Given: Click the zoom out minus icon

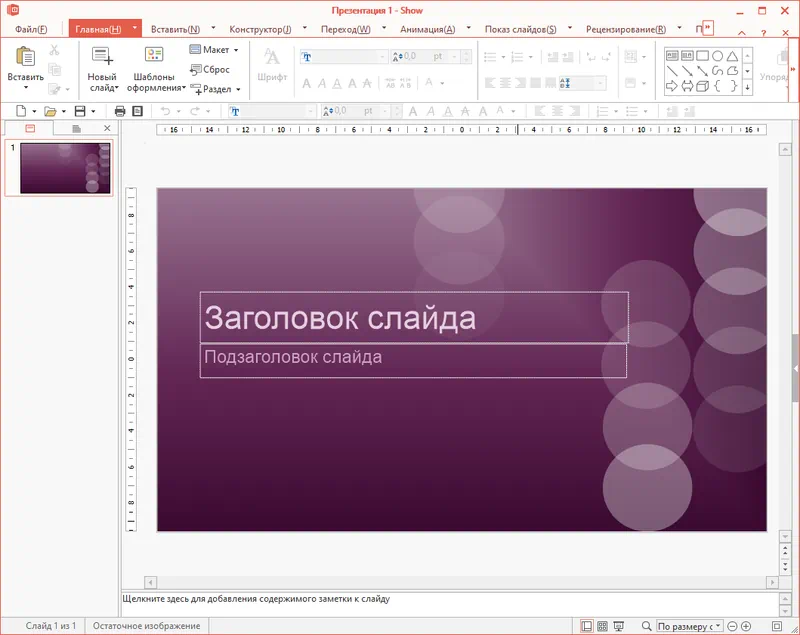Looking at the screenshot, I should pos(732,626).
